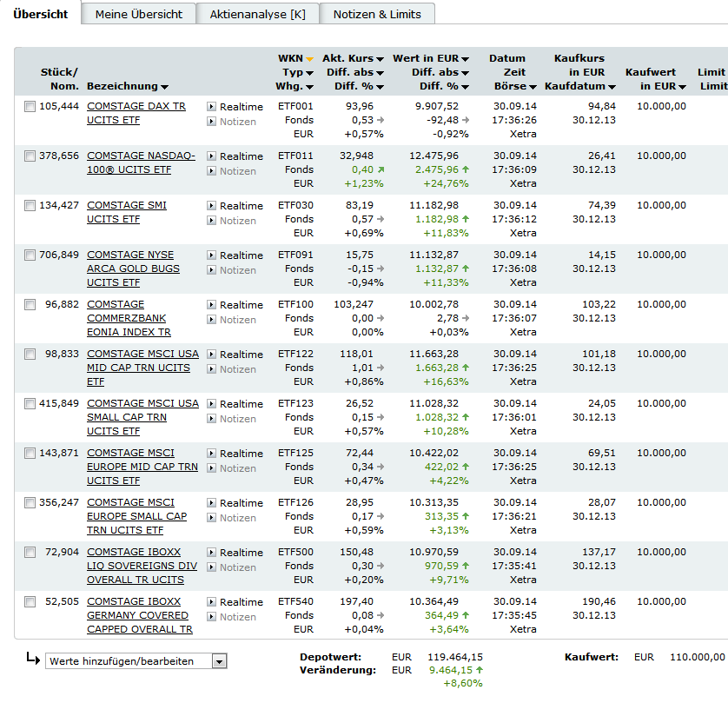
Task: Sort by Typ column arrow
Action: (x=309, y=73)
